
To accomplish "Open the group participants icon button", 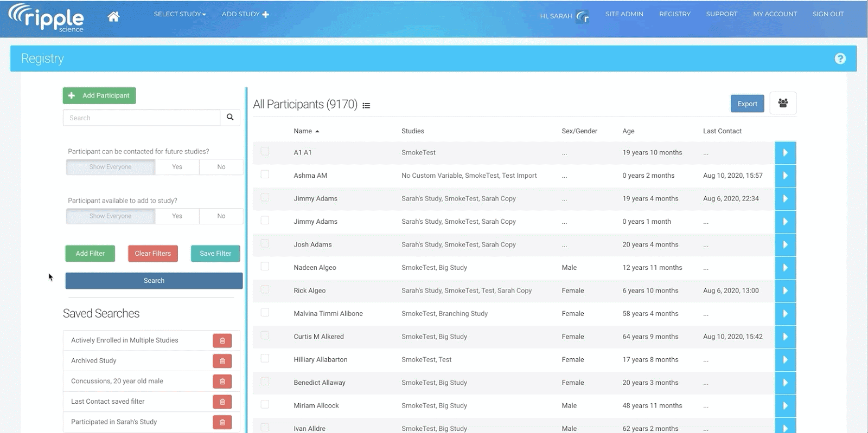I will tap(783, 104).
